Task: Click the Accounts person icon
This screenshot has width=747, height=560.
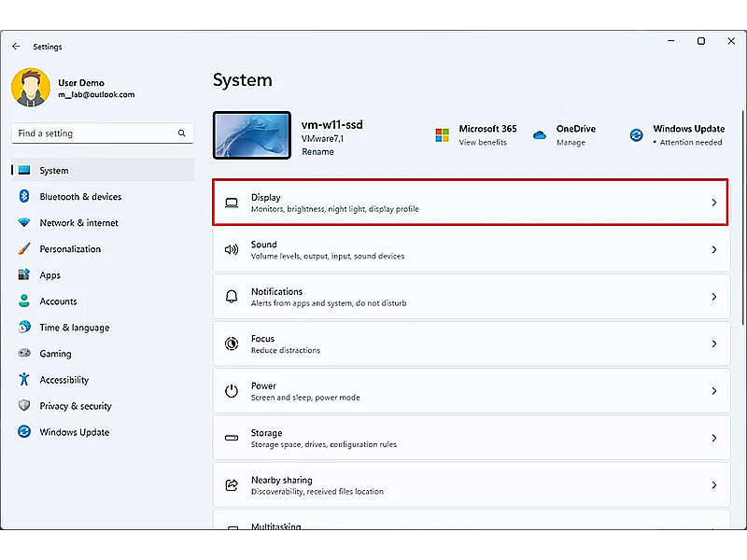Action: coord(24,301)
